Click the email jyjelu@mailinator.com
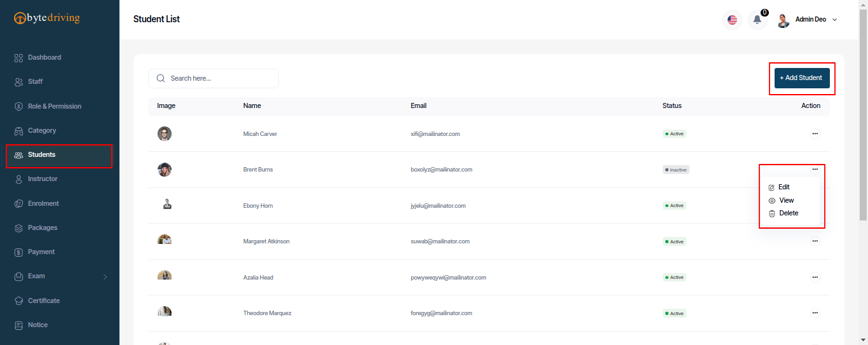 (x=438, y=206)
